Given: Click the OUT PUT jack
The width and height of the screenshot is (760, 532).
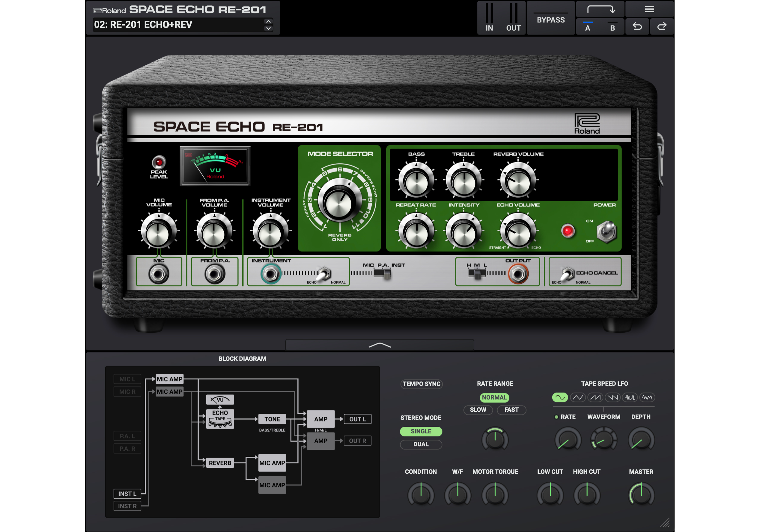Looking at the screenshot, I should [x=518, y=274].
